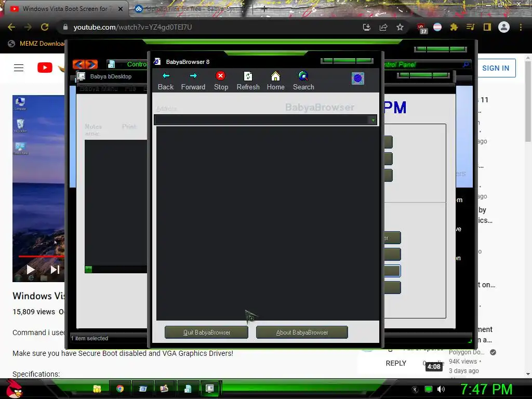Image resolution: width=532 pixels, height=399 pixels.
Task: Open About BabyaBrowser dialog
Action: [x=302, y=332]
